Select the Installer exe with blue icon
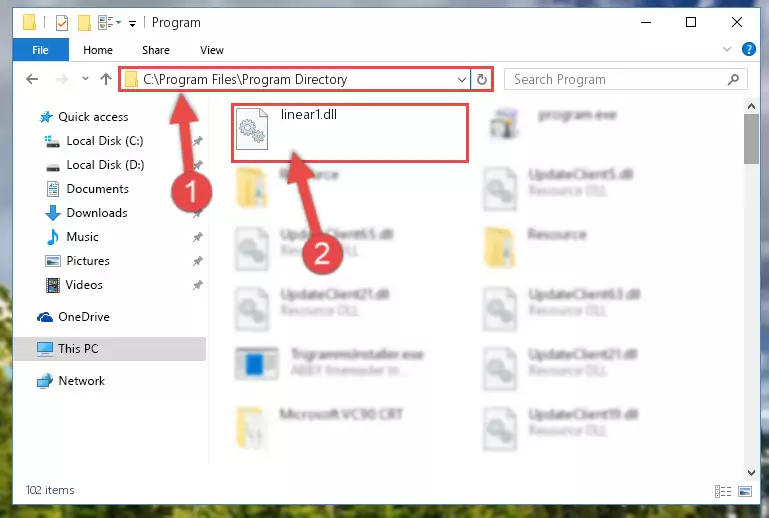Screen dimensions: 769x518 [329, 363]
